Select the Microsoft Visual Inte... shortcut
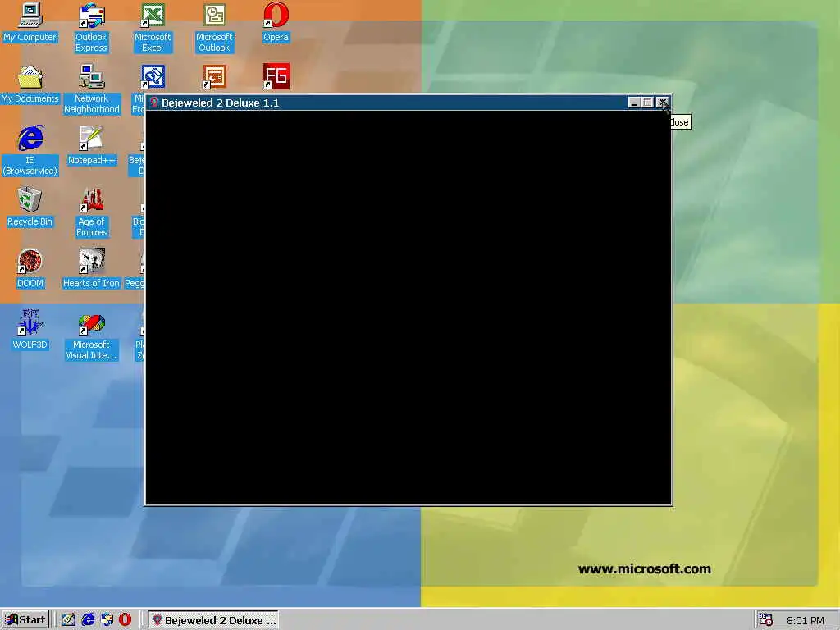The width and height of the screenshot is (840, 630). [x=92, y=336]
